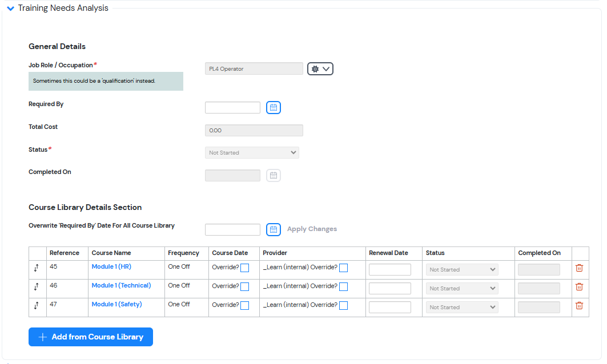
Task: Click reorder arrows for reference 45 row
Action: [x=36, y=268]
